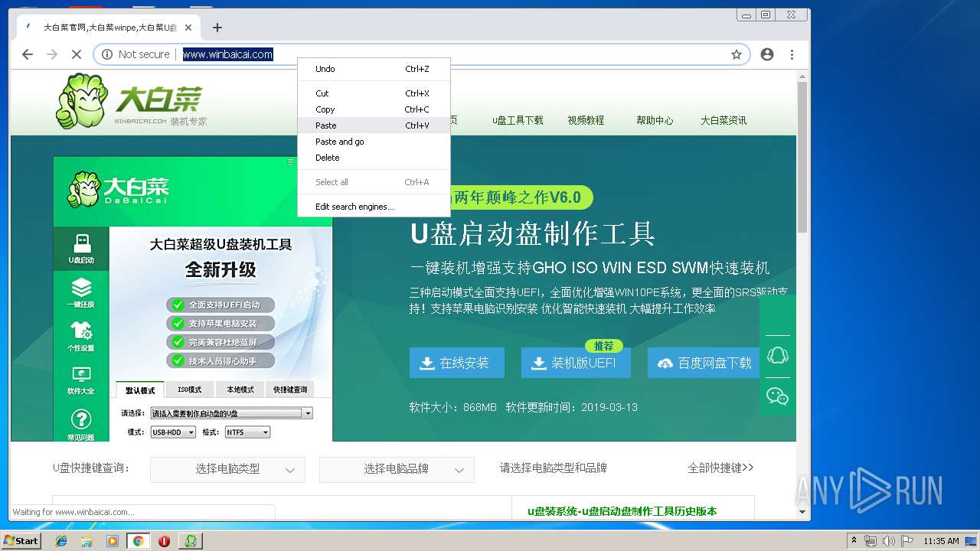Go back with the browser back arrow
980x551 pixels.
(28, 54)
